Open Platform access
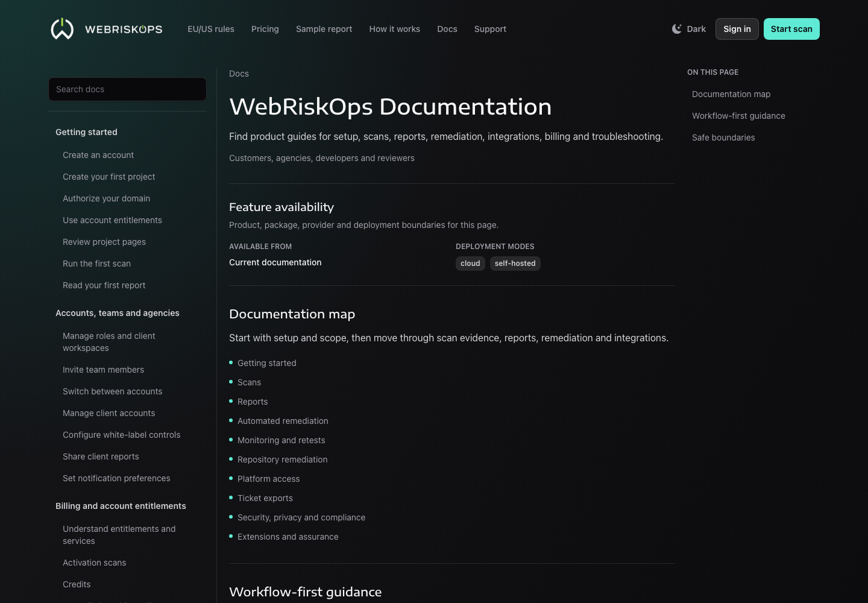This screenshot has height=603, width=868. (x=268, y=479)
